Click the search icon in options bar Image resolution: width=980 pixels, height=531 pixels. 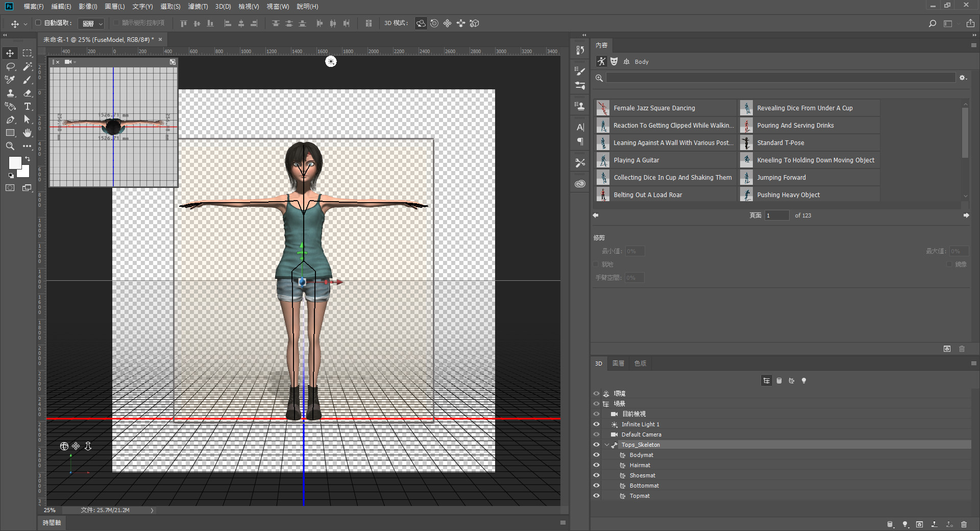click(932, 23)
